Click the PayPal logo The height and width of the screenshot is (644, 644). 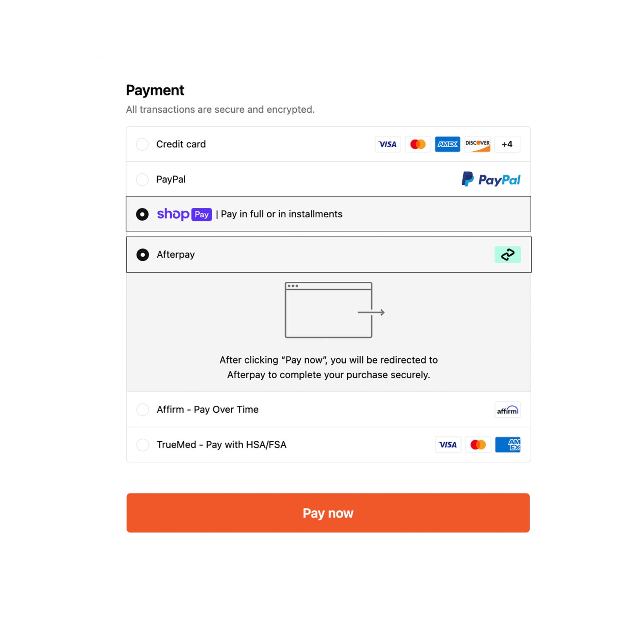(x=491, y=180)
